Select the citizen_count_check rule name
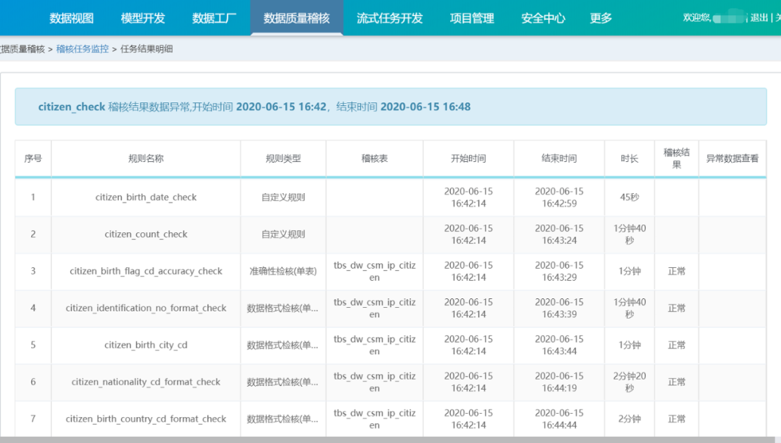Image resolution: width=781 pixels, height=443 pixels. [146, 234]
